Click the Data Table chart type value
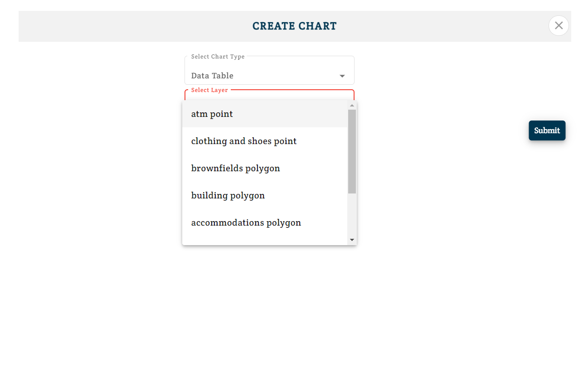The height and width of the screenshot is (372, 588). click(x=212, y=76)
